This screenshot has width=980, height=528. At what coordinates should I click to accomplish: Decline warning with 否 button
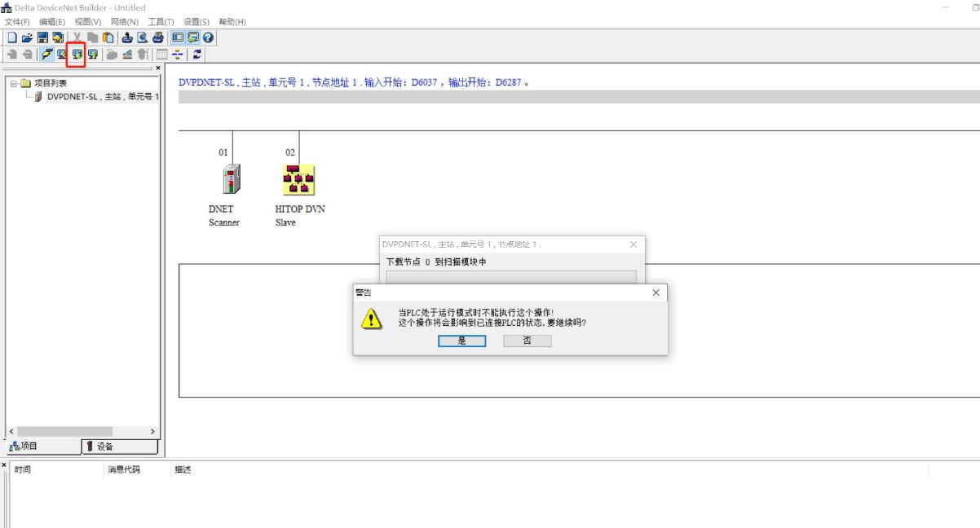(x=528, y=341)
